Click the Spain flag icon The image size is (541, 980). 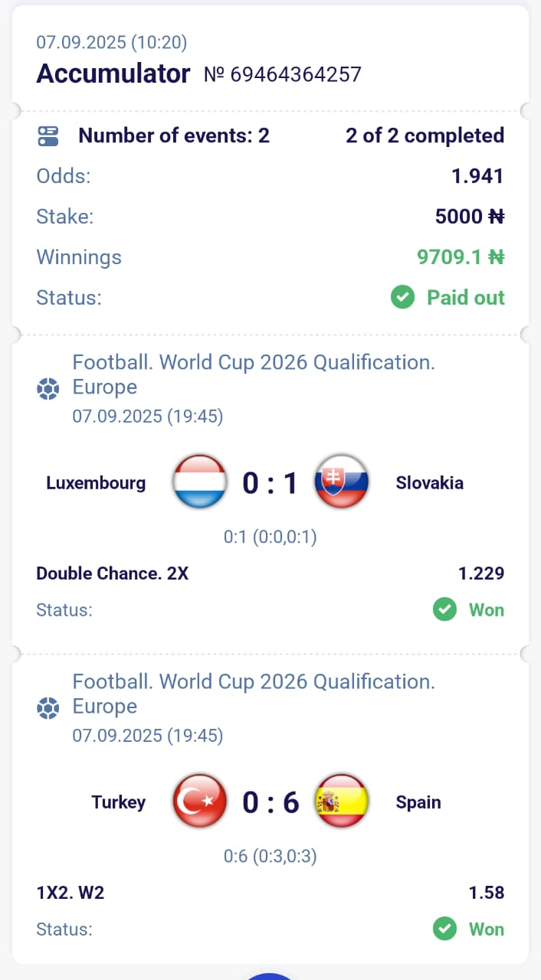pos(342,802)
